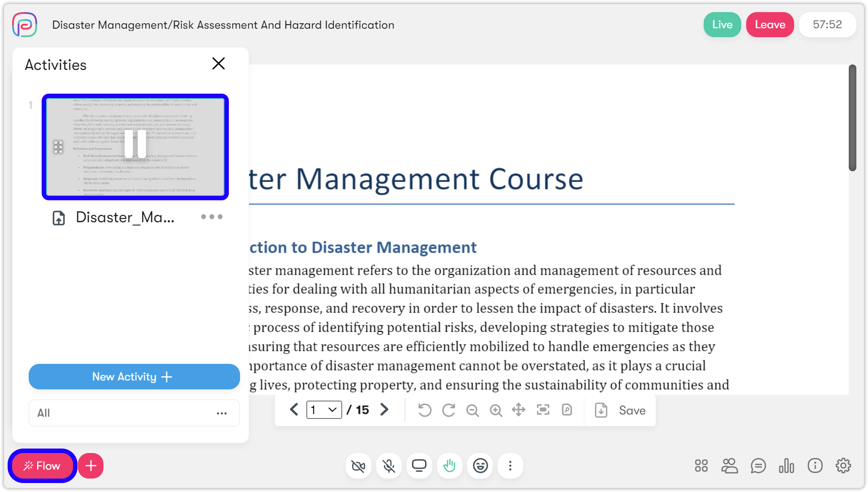Show the participants list
This screenshot has width=868, height=492.
pyautogui.click(x=730, y=466)
